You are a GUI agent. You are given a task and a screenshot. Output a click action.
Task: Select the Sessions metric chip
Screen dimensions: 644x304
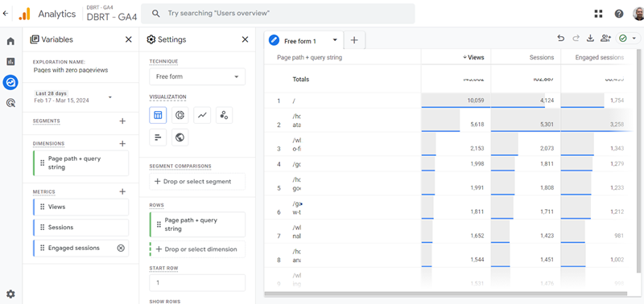(x=80, y=228)
